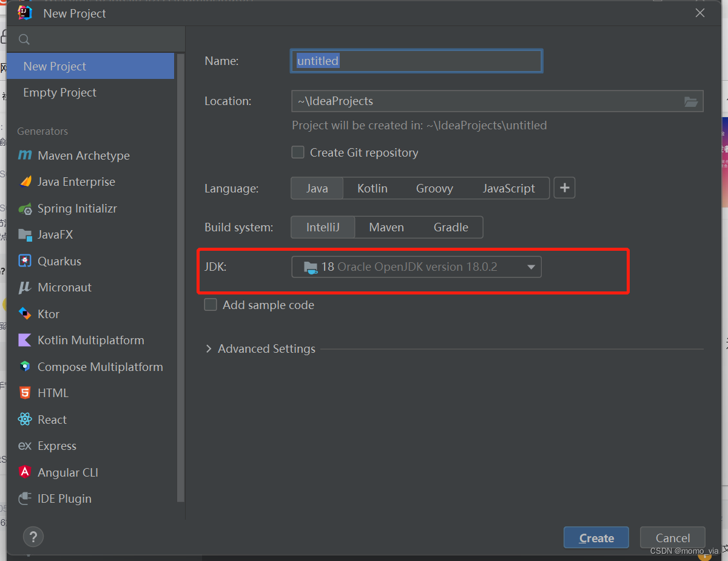Screen dimensions: 728x561
Task: Click the plus icon to add language
Action: tap(565, 188)
